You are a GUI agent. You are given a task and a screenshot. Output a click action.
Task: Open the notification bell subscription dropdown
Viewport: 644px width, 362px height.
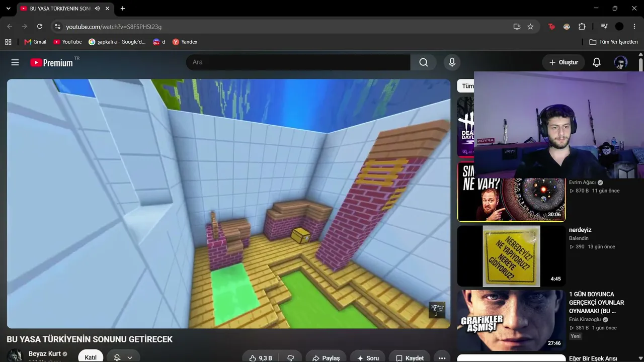pyautogui.click(x=123, y=357)
